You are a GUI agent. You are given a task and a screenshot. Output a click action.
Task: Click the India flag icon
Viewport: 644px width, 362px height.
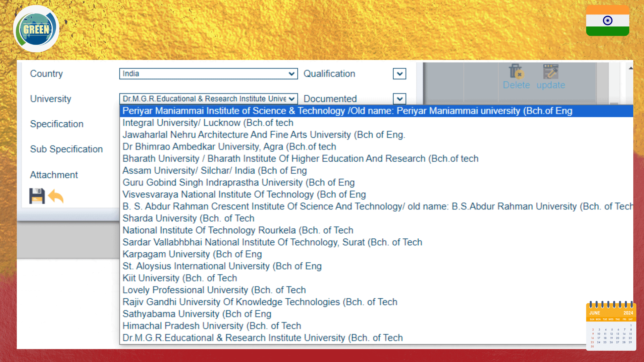pyautogui.click(x=607, y=20)
